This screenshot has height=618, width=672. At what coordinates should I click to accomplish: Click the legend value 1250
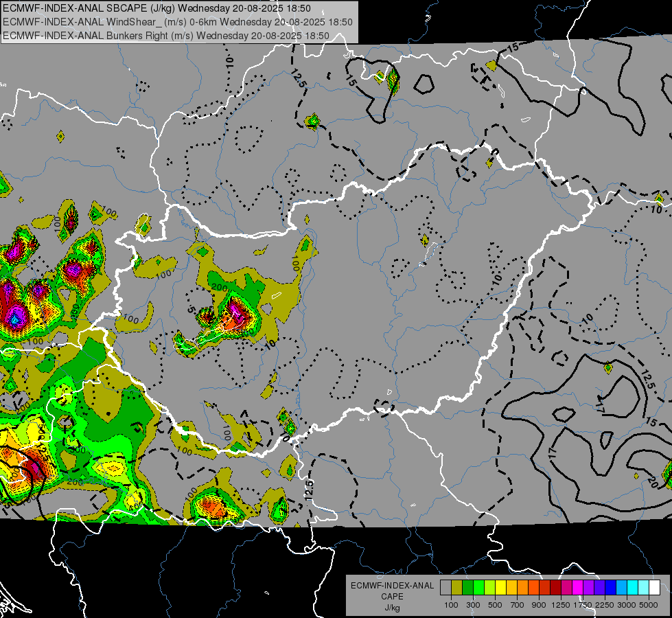tap(561, 605)
